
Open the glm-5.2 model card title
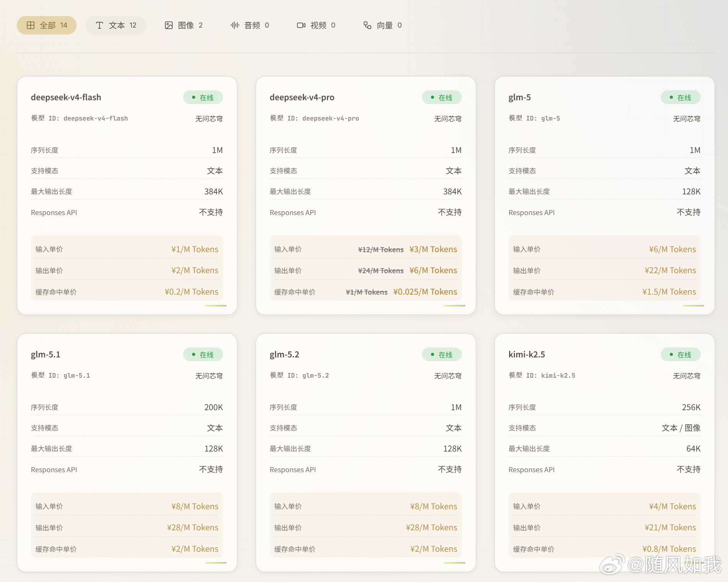284,354
